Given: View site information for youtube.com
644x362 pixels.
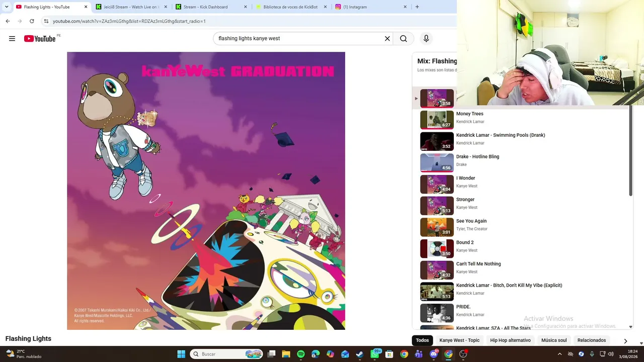Looking at the screenshot, I should 46,21.
